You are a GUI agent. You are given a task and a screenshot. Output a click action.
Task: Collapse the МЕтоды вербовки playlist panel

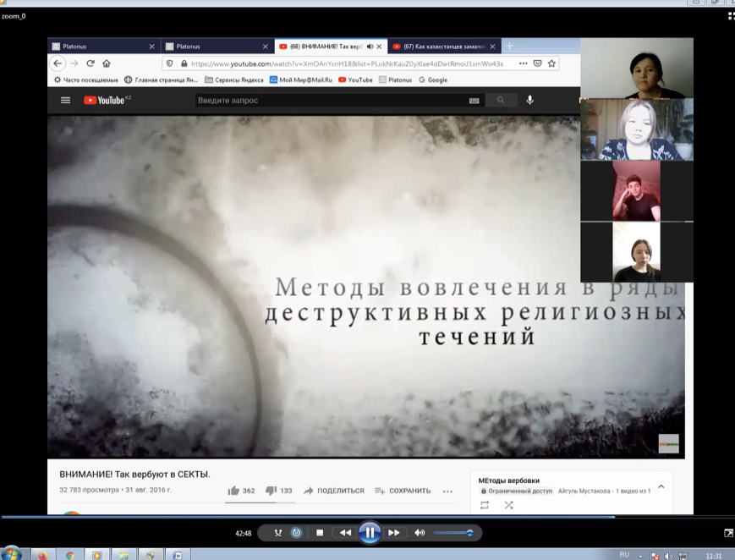point(661,486)
